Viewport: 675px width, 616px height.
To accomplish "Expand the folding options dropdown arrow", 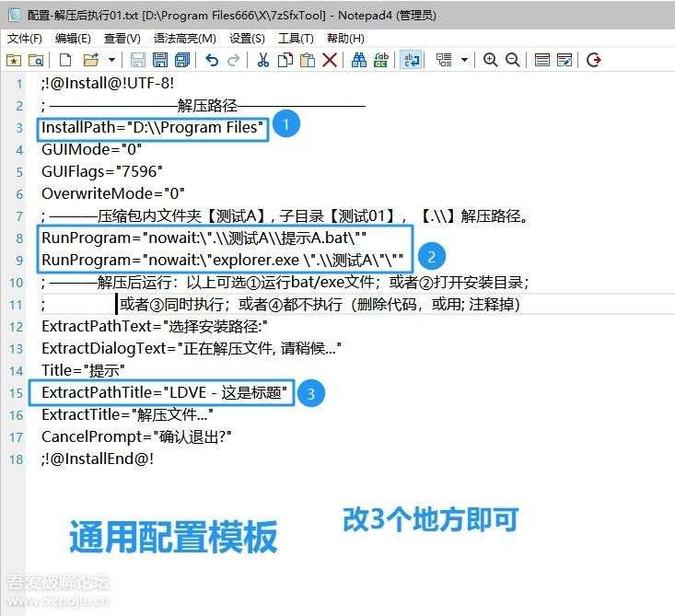I will pos(464,60).
